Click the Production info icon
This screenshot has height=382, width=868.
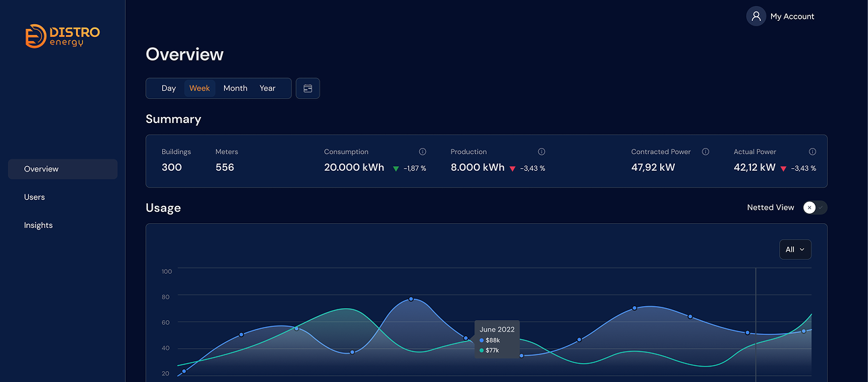click(x=542, y=152)
